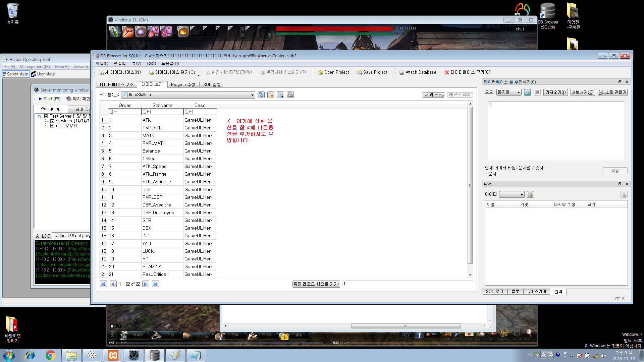Open DB Browser (SQLite) desktop shortcut
Viewport: 644px width, 362px height.
(548, 16)
